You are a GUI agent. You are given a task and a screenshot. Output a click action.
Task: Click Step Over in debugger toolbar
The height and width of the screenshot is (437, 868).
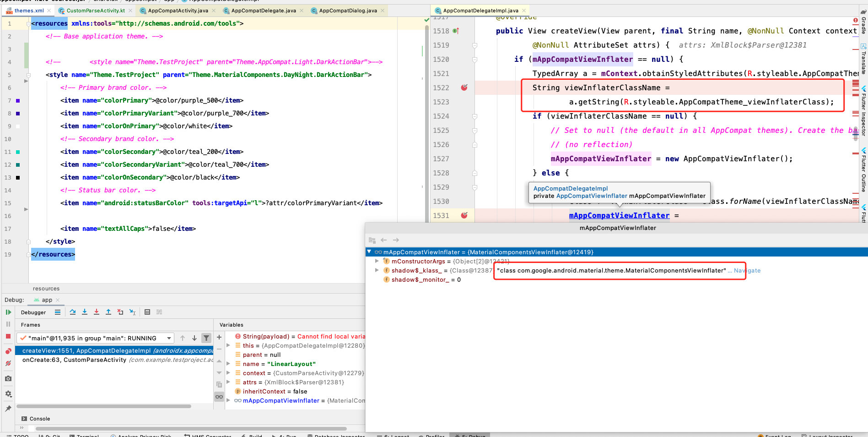pos(73,312)
